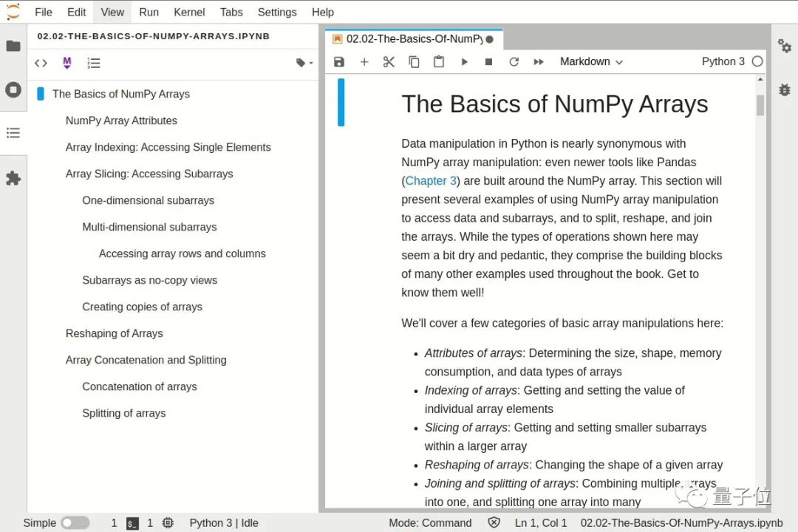Screen dimensions: 798x532
Task: Toggle automatic heading numbering icon
Action: click(x=94, y=63)
